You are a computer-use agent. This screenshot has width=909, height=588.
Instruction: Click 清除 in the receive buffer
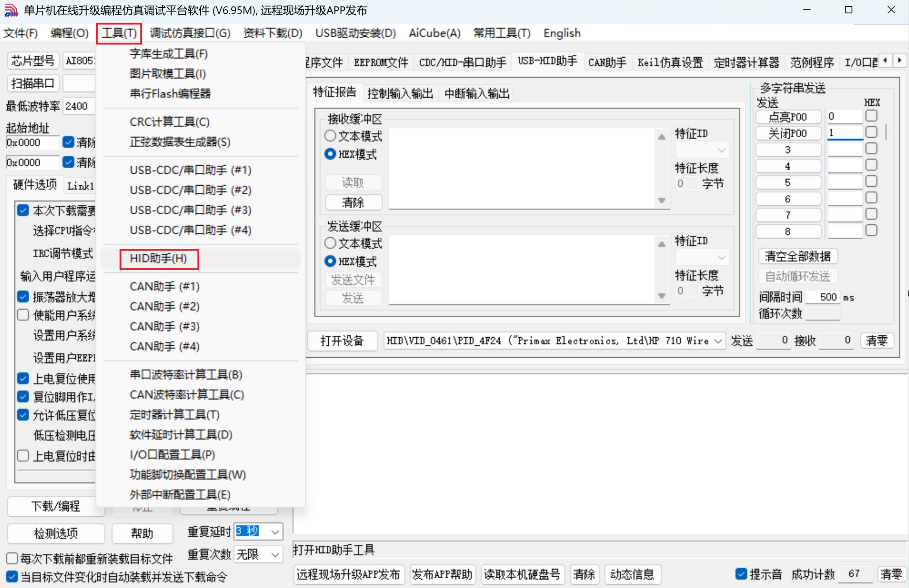click(x=354, y=202)
